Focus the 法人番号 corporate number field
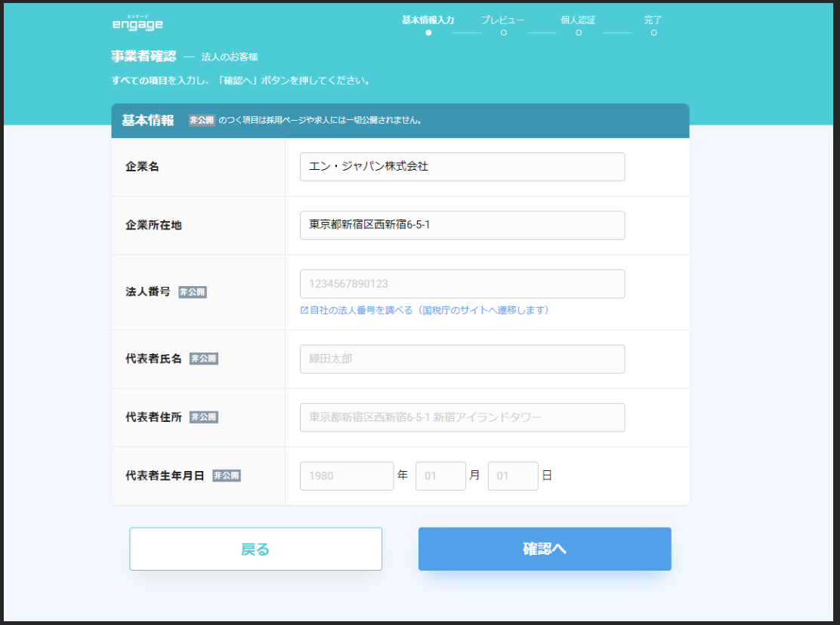The image size is (840, 625). tap(462, 284)
